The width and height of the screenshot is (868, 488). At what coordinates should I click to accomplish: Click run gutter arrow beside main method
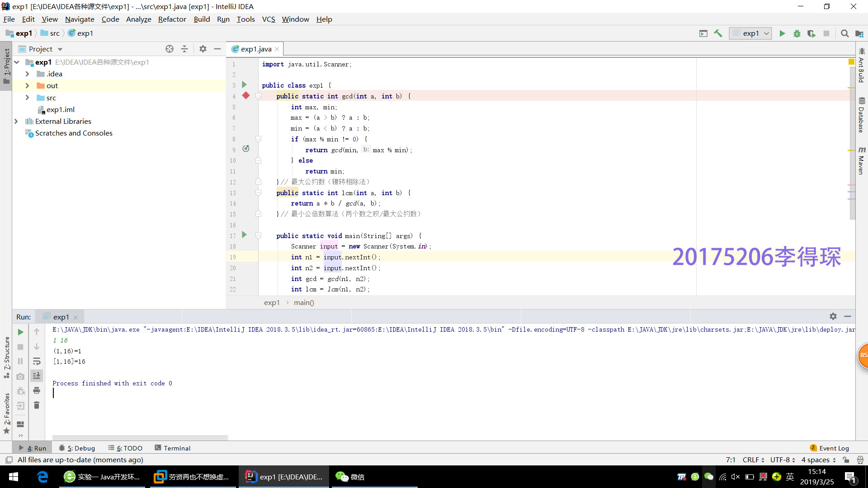[245, 235]
